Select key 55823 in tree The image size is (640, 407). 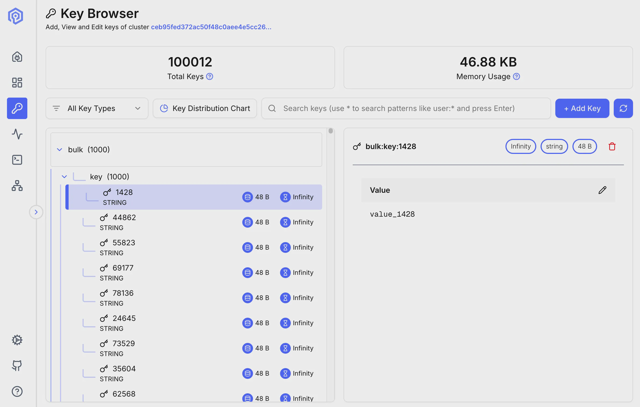tap(194, 247)
